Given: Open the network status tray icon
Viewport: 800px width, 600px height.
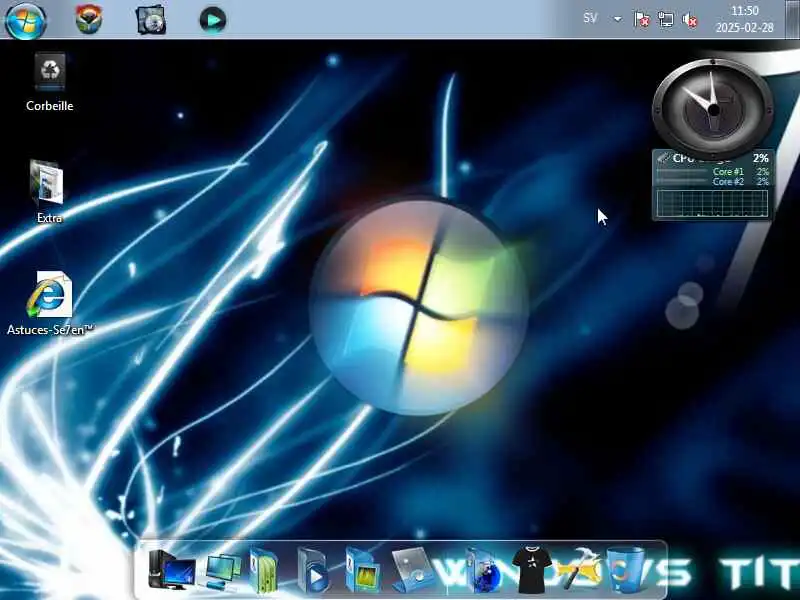Looking at the screenshot, I should coord(666,19).
